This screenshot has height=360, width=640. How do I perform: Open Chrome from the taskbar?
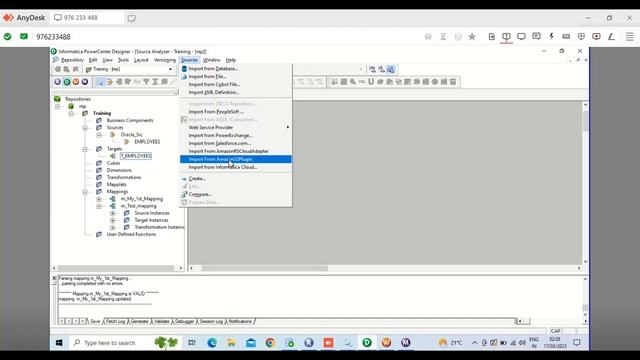270,343
